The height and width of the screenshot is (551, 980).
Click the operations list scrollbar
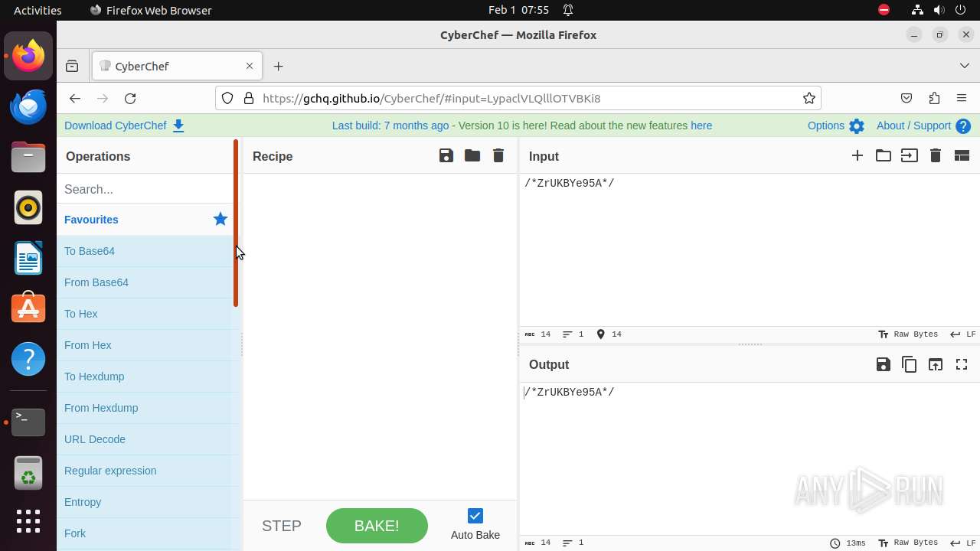coord(236,223)
